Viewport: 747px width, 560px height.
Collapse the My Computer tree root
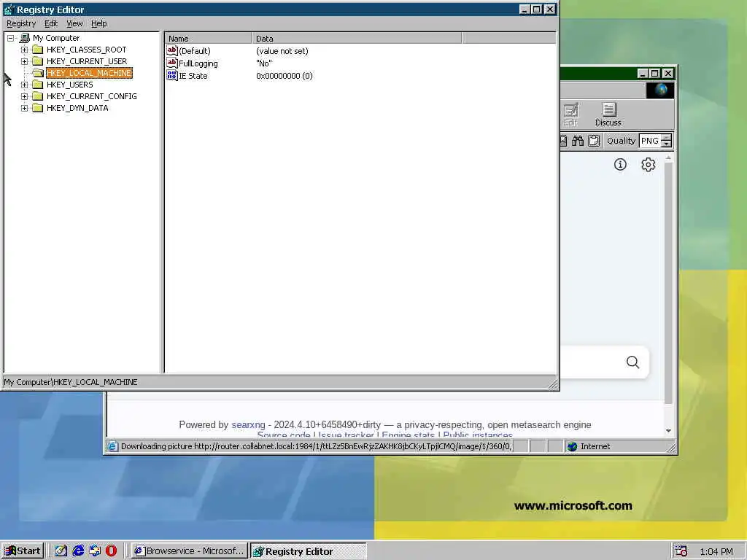point(10,38)
